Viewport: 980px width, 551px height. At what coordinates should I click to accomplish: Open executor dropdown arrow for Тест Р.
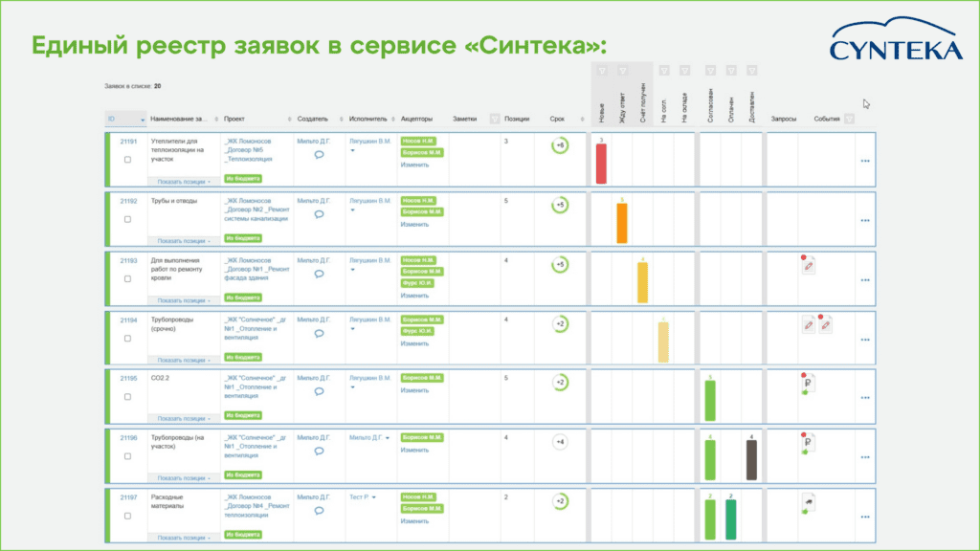pyautogui.click(x=373, y=497)
